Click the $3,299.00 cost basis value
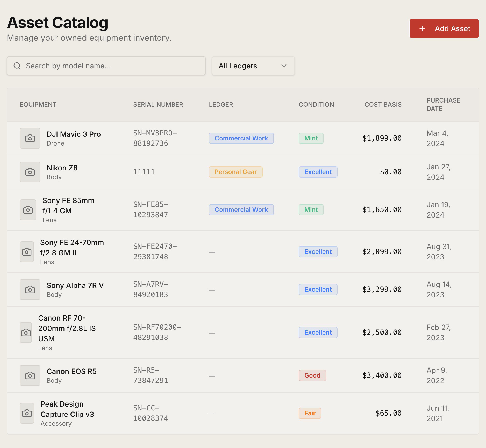This screenshot has width=486, height=448. 382,290
